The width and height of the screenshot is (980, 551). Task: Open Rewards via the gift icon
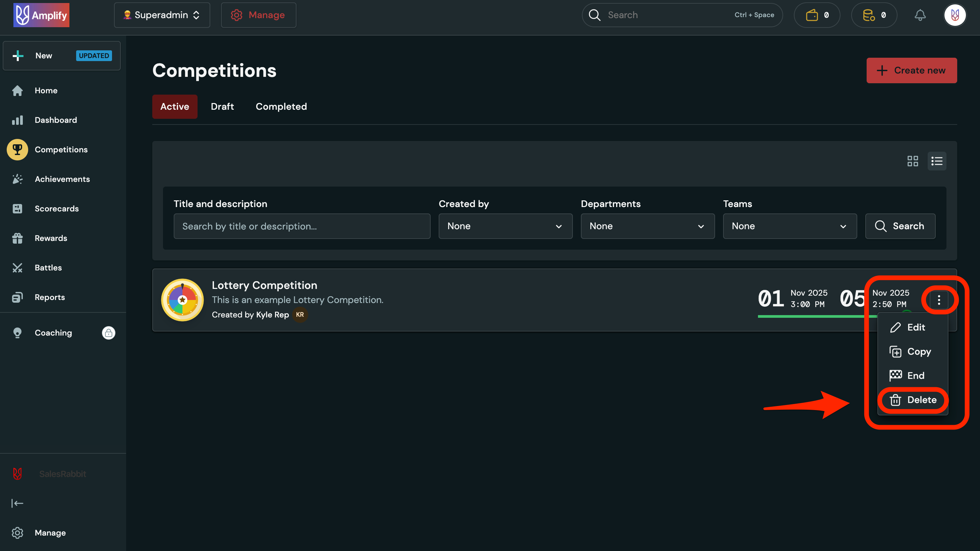17,238
